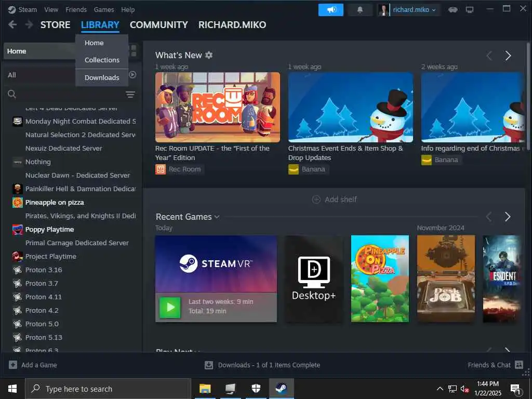Expand the Recent Games shelf dropdown
The height and width of the screenshot is (399, 532).
(217, 217)
